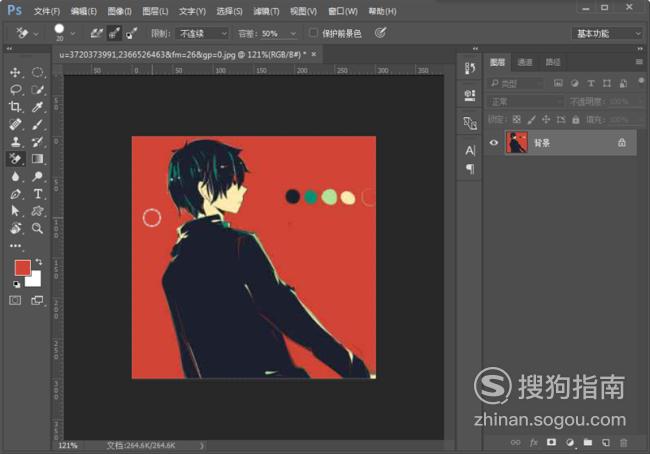Click the white background color swatch
Image resolution: width=650 pixels, height=454 pixels.
(x=35, y=280)
